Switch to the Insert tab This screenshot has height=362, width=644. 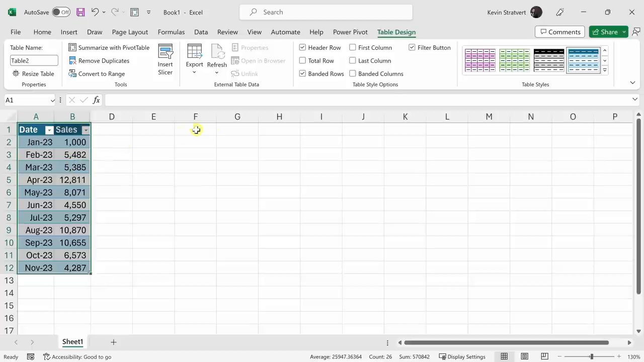(69, 32)
